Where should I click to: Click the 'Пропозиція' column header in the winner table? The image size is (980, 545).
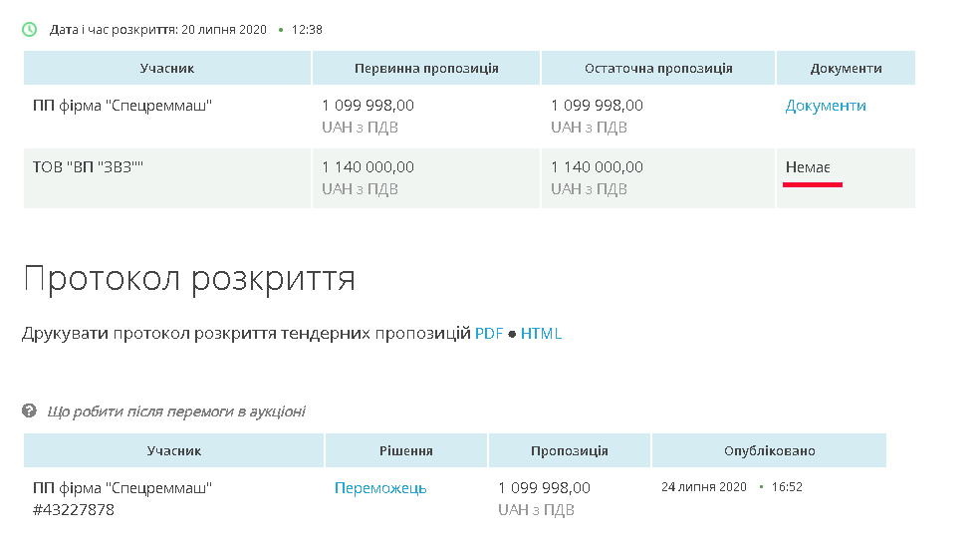(x=569, y=451)
